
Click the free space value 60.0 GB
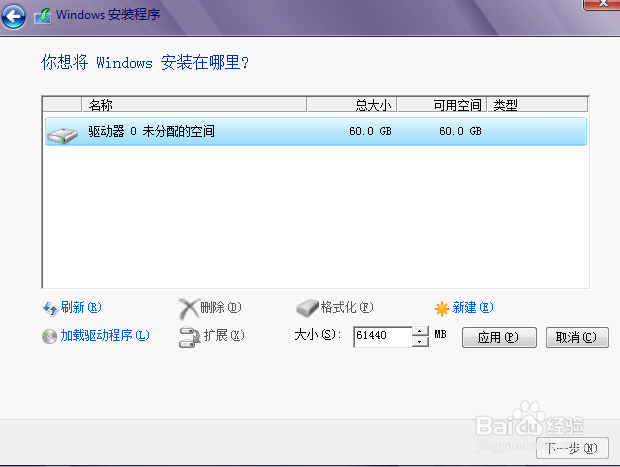click(x=460, y=131)
